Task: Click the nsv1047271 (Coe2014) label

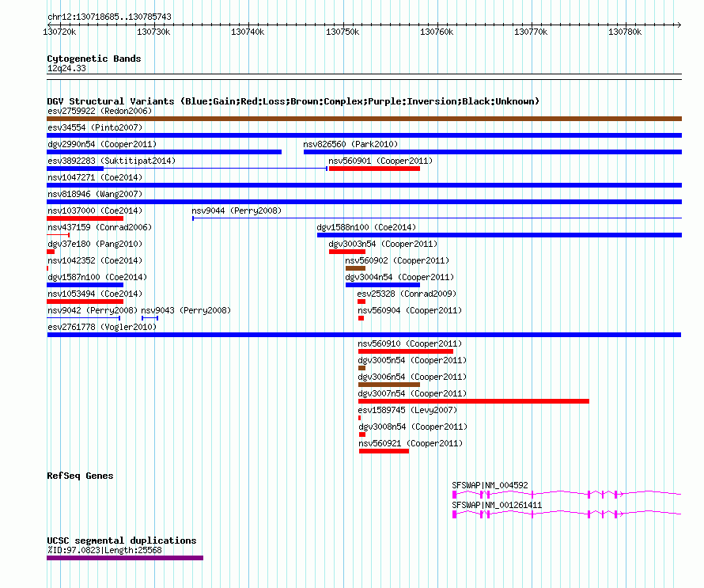Action: [95, 177]
